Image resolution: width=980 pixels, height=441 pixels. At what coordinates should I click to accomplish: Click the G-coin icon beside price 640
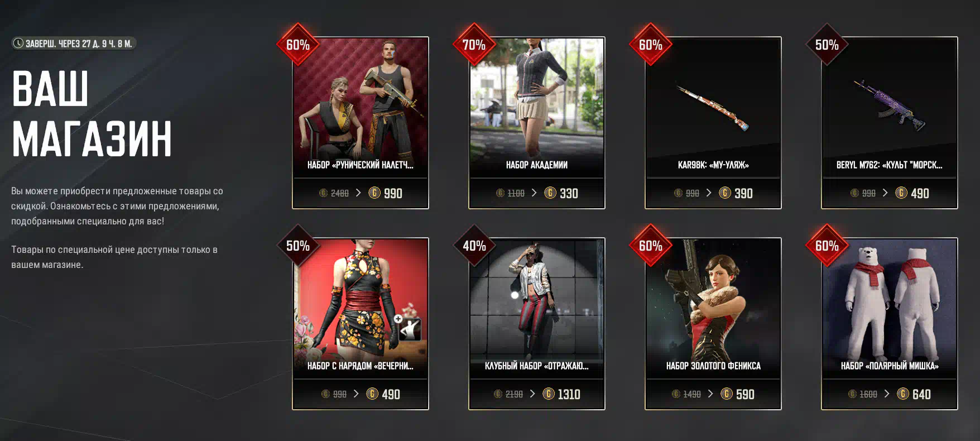(903, 394)
